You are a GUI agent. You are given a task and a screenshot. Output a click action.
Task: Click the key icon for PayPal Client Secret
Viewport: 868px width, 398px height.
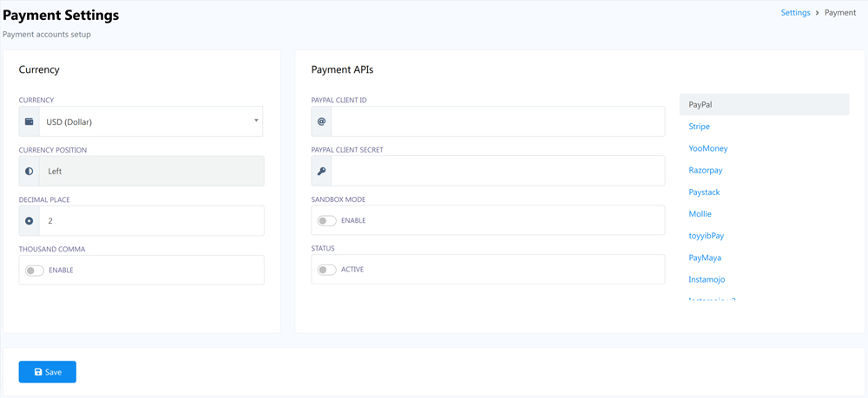click(321, 172)
